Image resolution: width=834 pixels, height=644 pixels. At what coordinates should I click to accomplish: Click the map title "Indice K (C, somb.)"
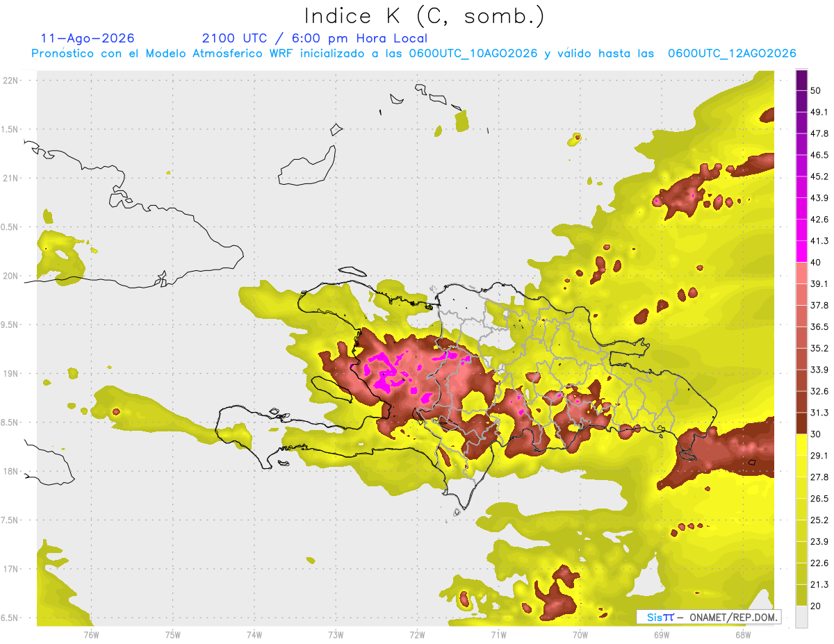pos(425,16)
